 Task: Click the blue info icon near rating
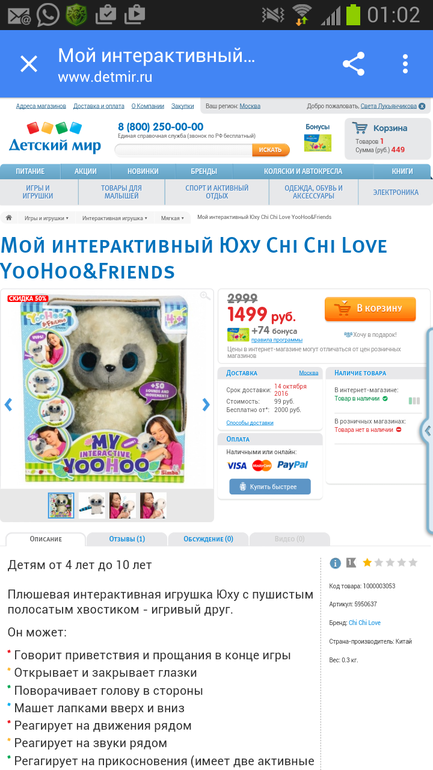point(335,563)
